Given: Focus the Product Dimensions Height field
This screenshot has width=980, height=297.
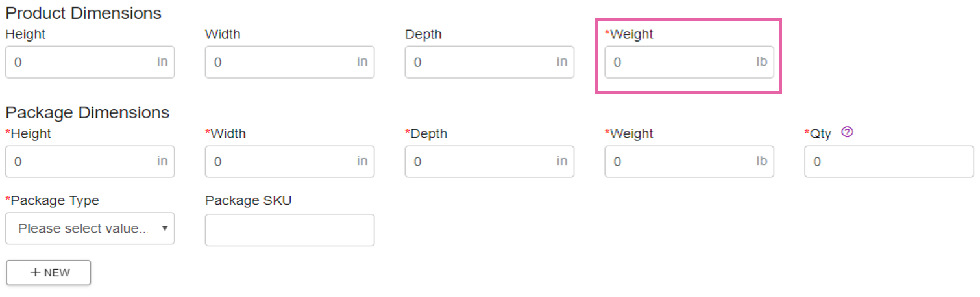Looking at the screenshot, I should [90, 62].
